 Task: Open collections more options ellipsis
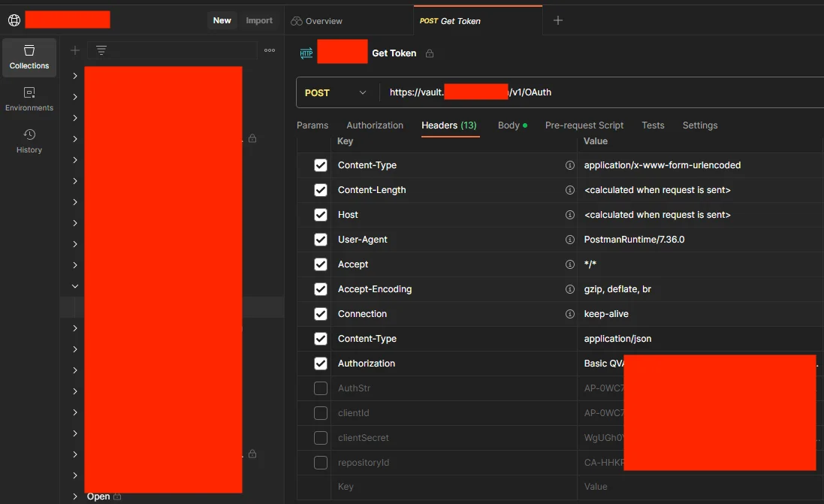(270, 50)
